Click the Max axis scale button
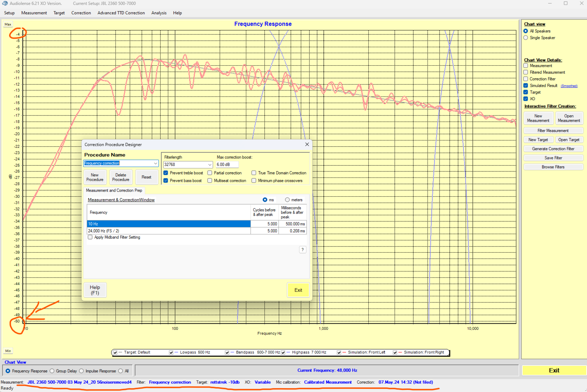This screenshot has height=392, width=587. click(8, 24)
